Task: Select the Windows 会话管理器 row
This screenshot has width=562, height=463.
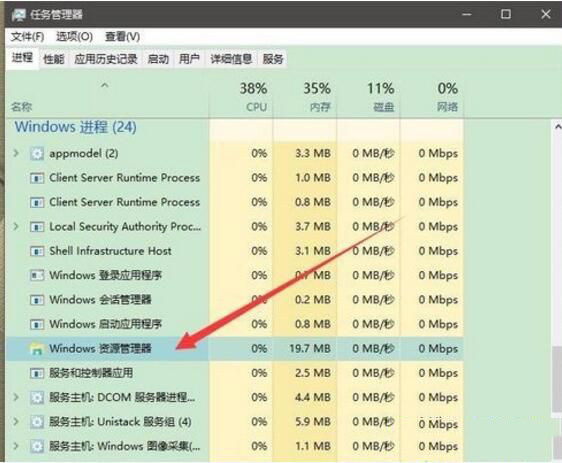Action: [x=234, y=300]
